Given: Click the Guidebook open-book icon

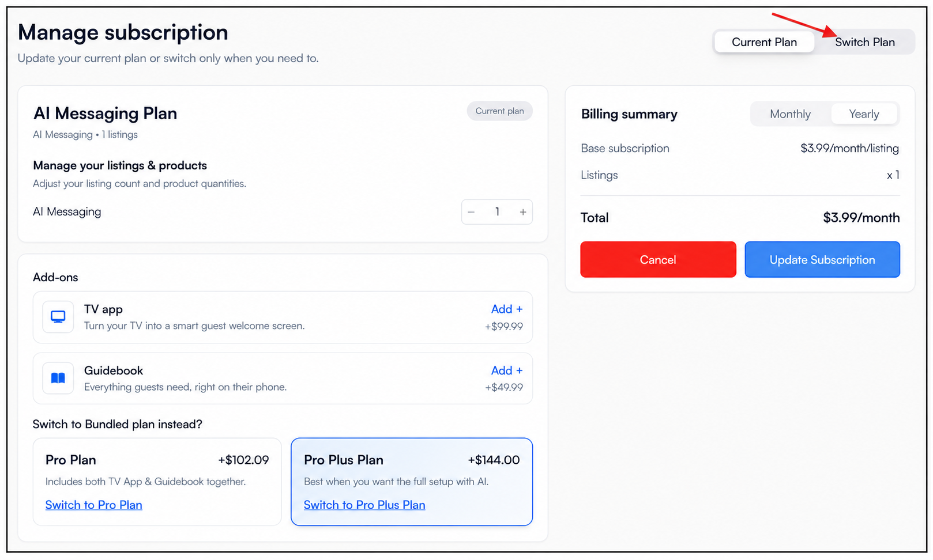Looking at the screenshot, I should (58, 378).
